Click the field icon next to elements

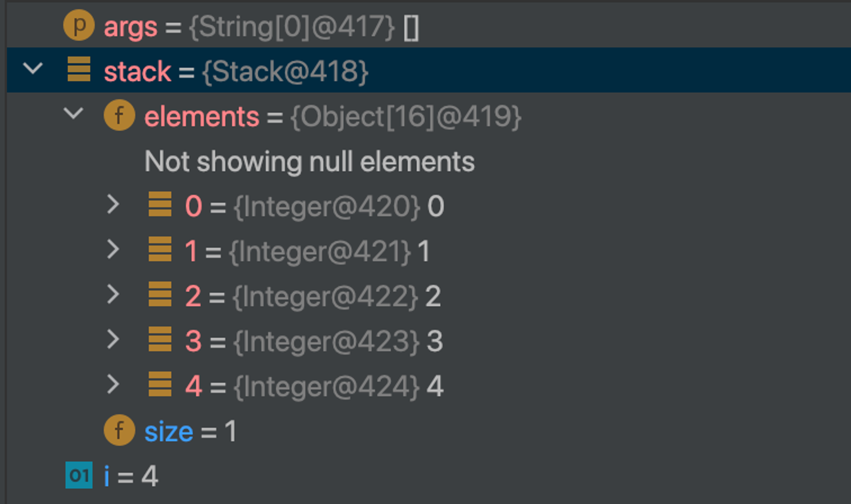tap(119, 115)
